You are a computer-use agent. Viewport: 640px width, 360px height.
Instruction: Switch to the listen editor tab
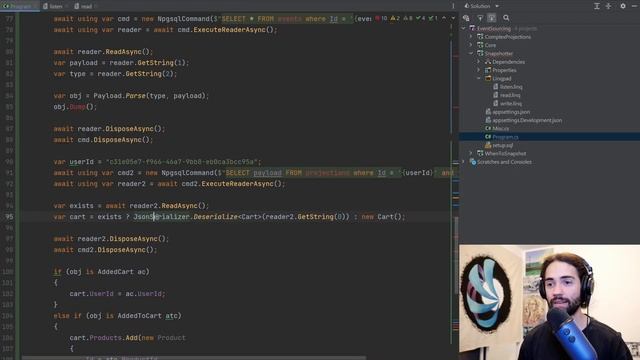(x=55, y=6)
